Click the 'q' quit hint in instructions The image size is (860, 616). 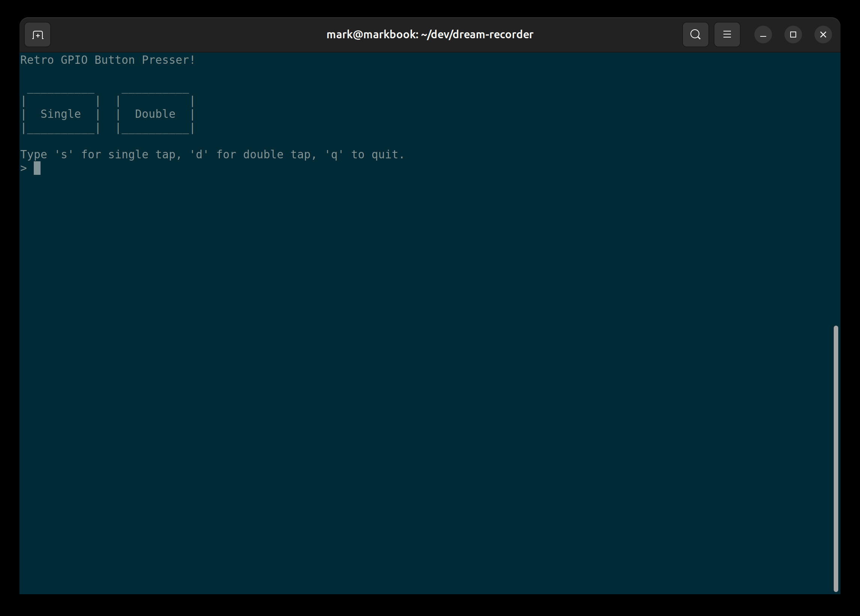click(334, 155)
